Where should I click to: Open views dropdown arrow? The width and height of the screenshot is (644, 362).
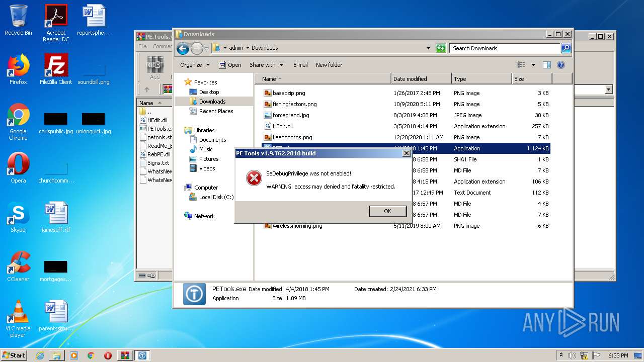point(533,65)
